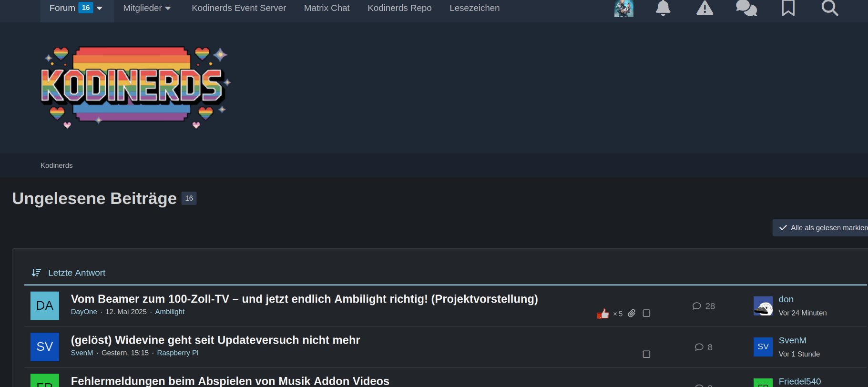868x387 pixels.
Task: Click the sort order icon beside Letzte Antwort
Action: coord(36,273)
